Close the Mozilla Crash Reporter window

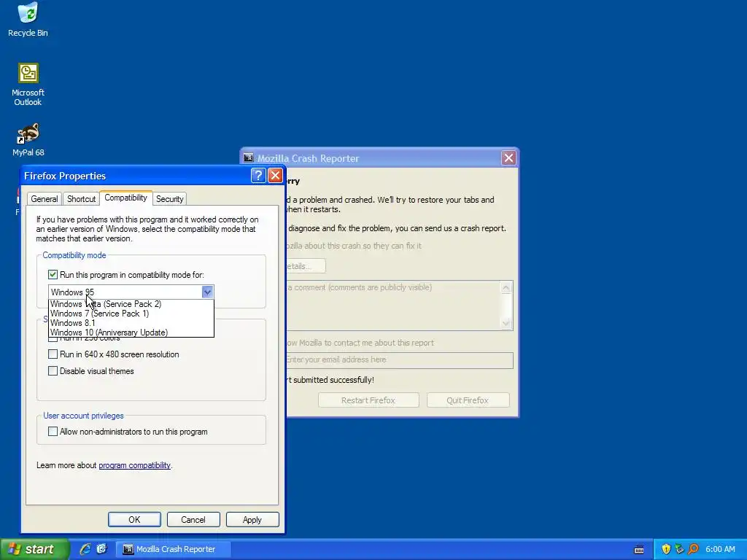pos(508,157)
